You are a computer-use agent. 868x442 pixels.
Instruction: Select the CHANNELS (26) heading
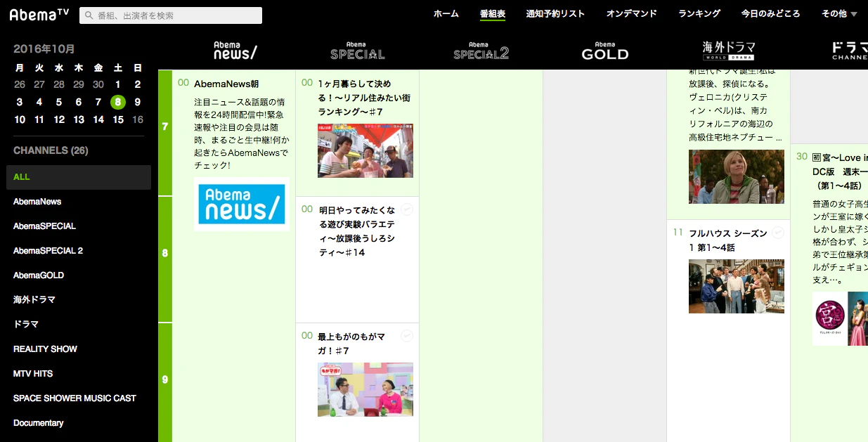click(51, 150)
